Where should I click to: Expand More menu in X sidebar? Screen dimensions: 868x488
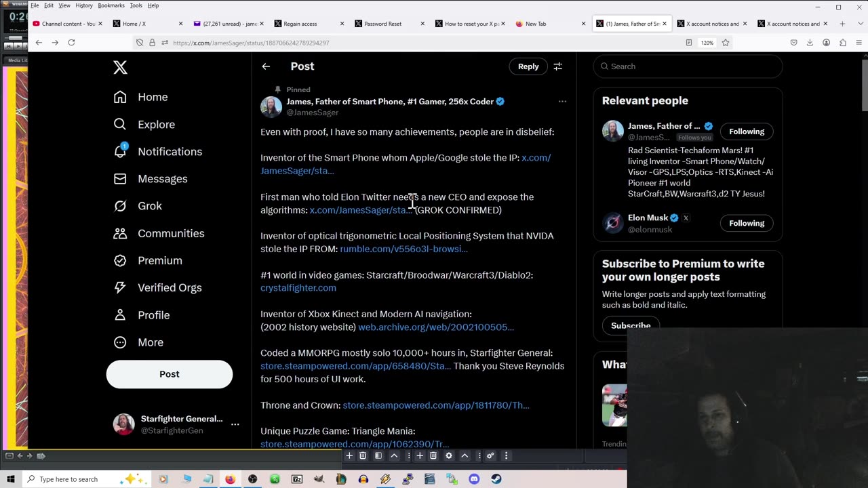point(138,342)
